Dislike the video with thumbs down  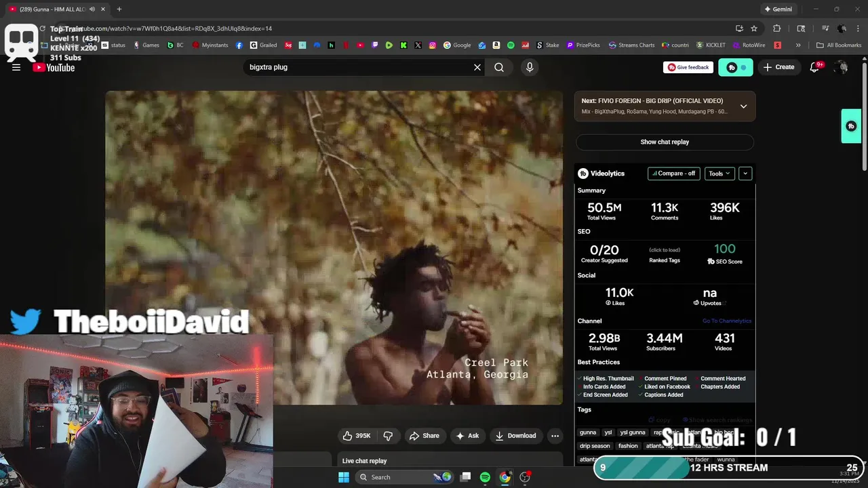click(389, 436)
